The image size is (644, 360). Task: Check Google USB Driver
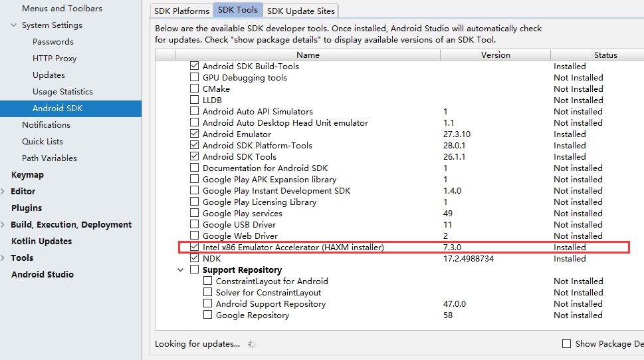click(194, 224)
